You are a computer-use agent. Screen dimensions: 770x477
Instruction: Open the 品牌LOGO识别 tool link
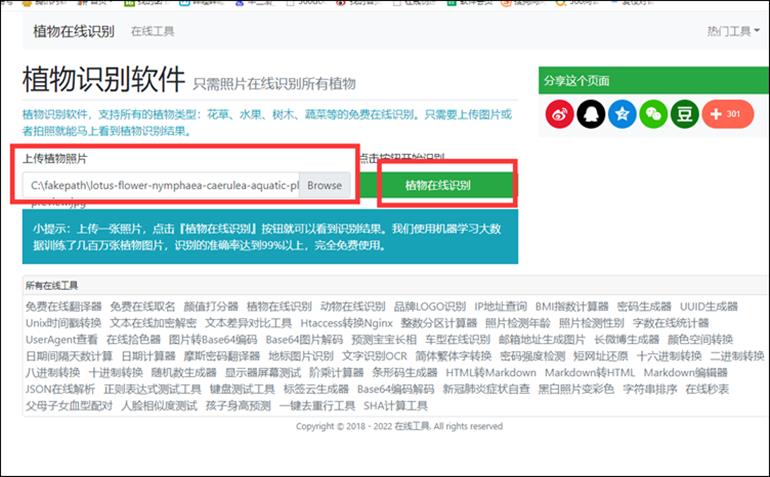click(429, 306)
